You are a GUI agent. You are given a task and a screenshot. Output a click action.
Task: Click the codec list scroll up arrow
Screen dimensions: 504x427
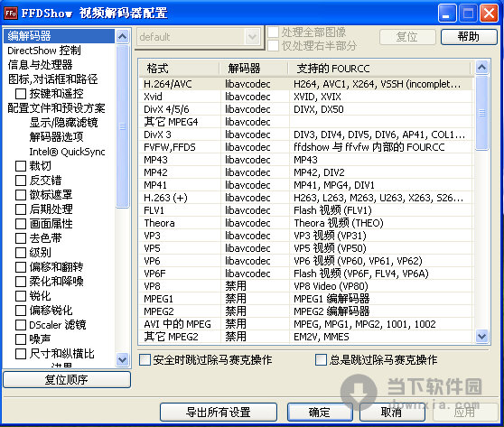(481, 67)
